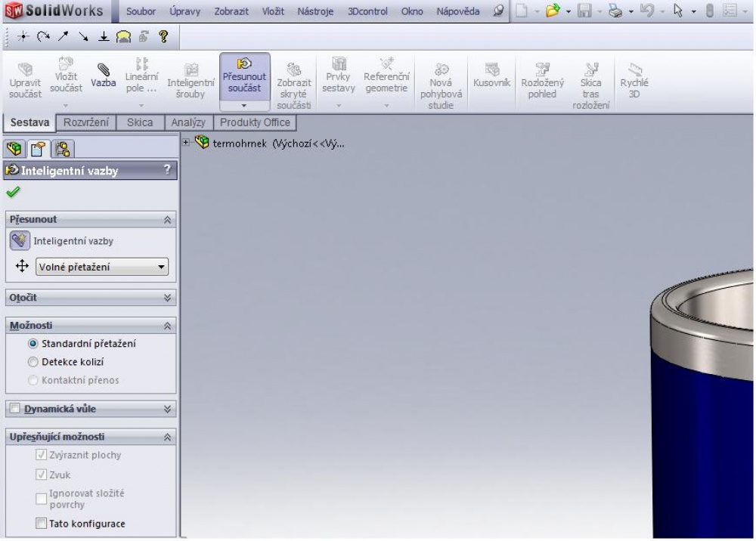Viewport: 756px width, 541px height.
Task: Switch to the Analýzy tab
Action: (x=188, y=122)
